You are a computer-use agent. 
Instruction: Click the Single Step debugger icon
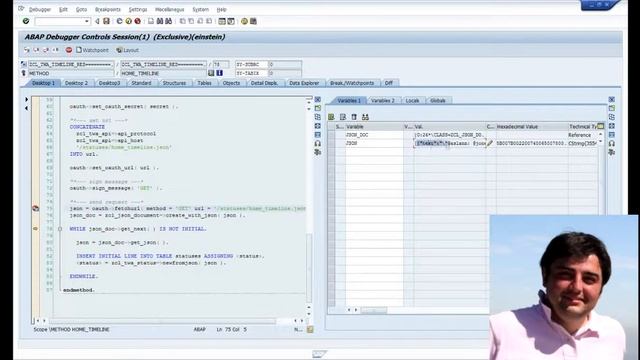pyautogui.click(x=27, y=50)
